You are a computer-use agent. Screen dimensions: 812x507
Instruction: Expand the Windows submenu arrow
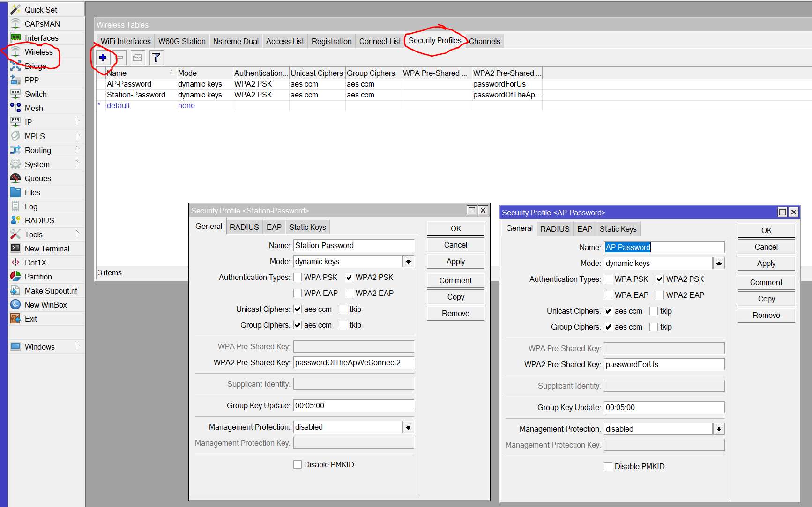[77, 346]
